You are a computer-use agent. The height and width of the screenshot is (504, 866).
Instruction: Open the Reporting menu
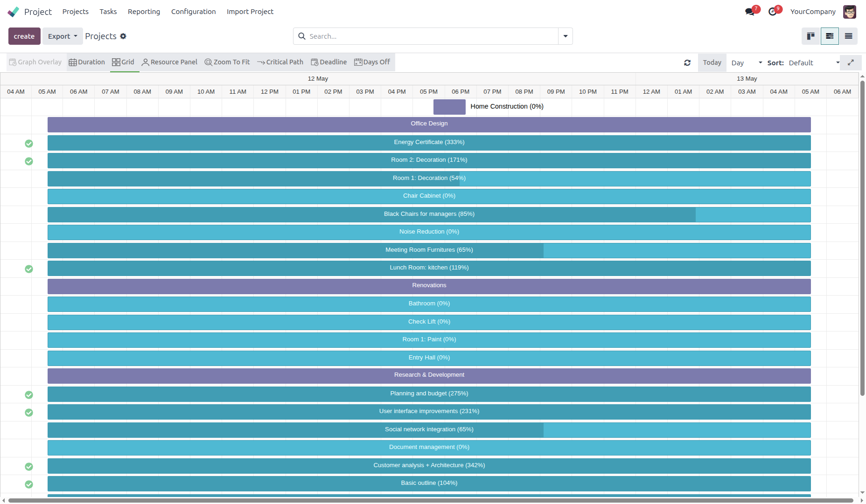[x=144, y=12]
